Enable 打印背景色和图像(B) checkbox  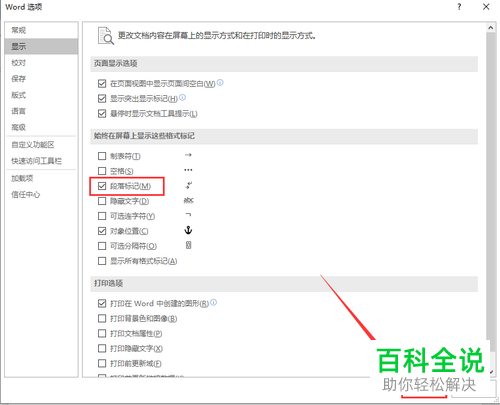pos(102,318)
